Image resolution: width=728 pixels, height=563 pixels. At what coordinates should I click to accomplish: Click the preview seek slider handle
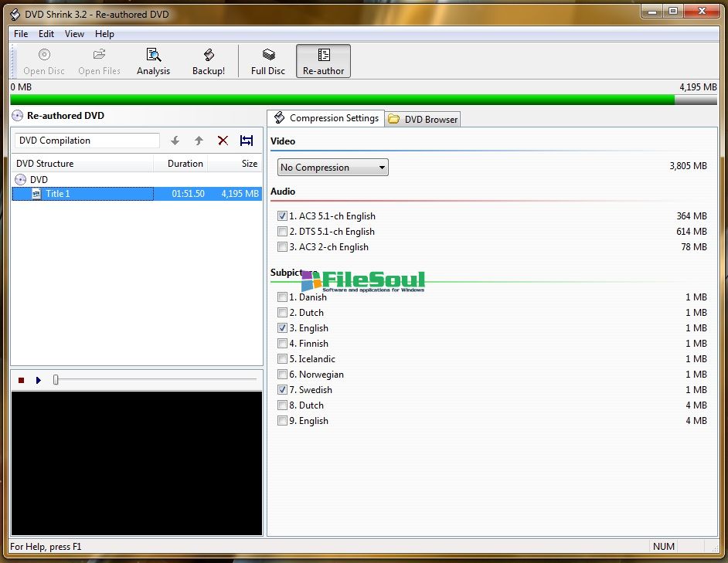pyautogui.click(x=56, y=380)
